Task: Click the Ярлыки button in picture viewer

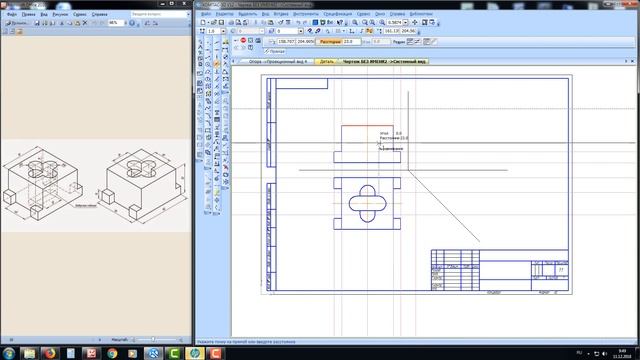Action: click(x=16, y=23)
